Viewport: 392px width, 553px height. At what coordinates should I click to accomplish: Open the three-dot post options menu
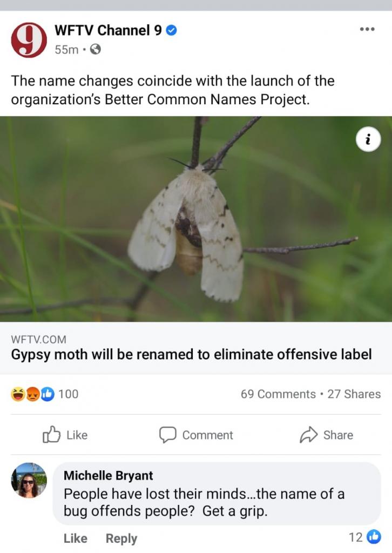(367, 29)
